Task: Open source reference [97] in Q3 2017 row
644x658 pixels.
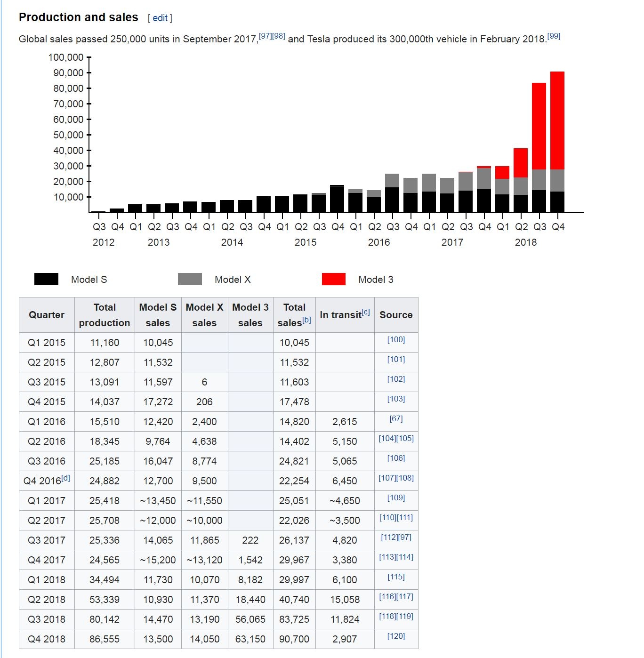Action: (405, 537)
